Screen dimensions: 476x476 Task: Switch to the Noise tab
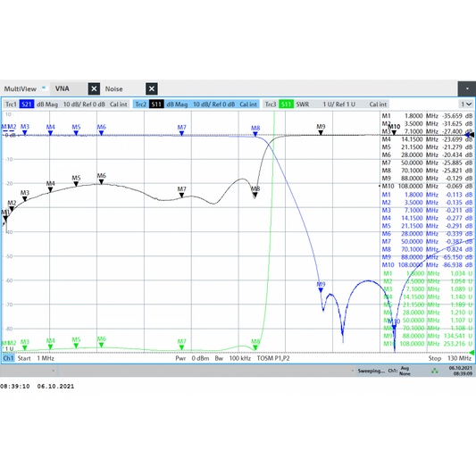coord(113,89)
